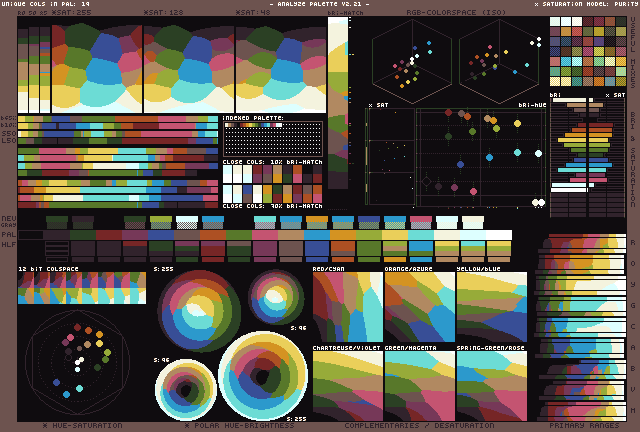Open the Yellow/Blue complementary chart
640x432 pixels.
point(491,309)
